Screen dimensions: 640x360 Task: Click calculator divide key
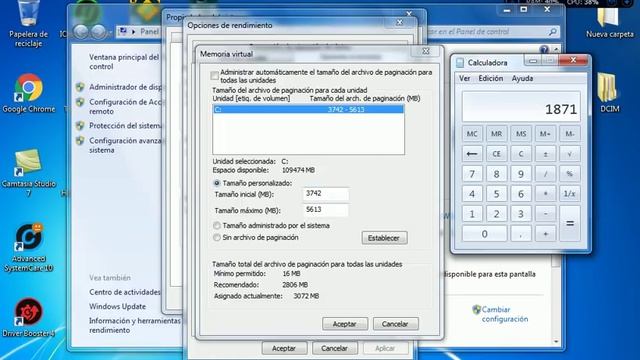[545, 174]
